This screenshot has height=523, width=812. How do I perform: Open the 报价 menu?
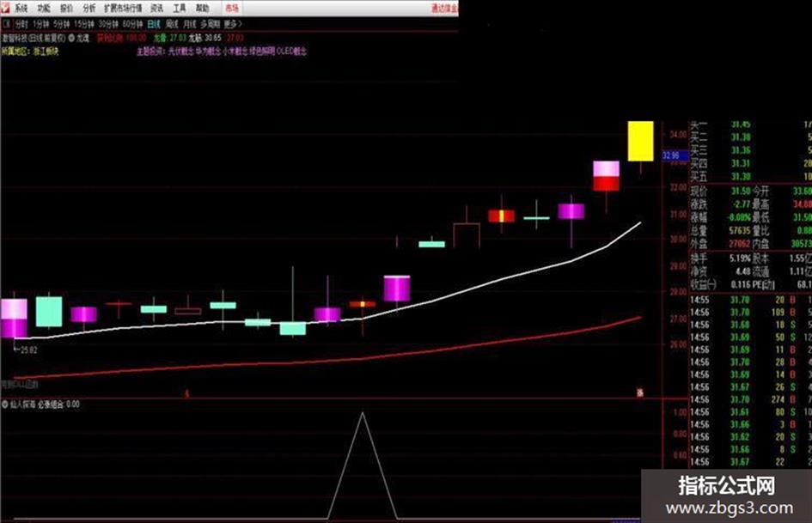pos(66,9)
